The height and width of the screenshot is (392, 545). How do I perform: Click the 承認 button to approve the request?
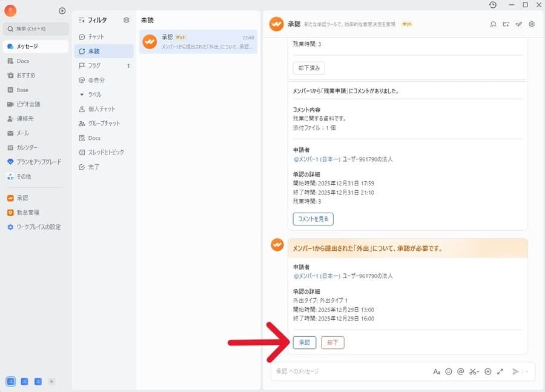(305, 342)
